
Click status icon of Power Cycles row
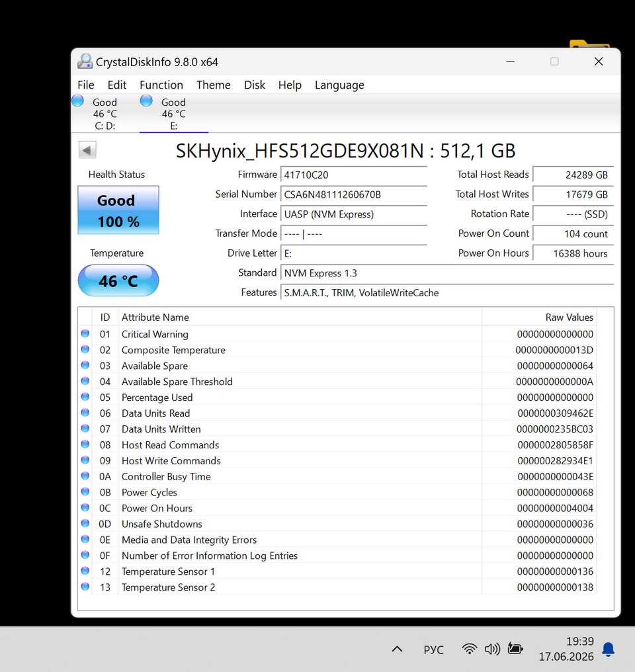pyautogui.click(x=85, y=492)
